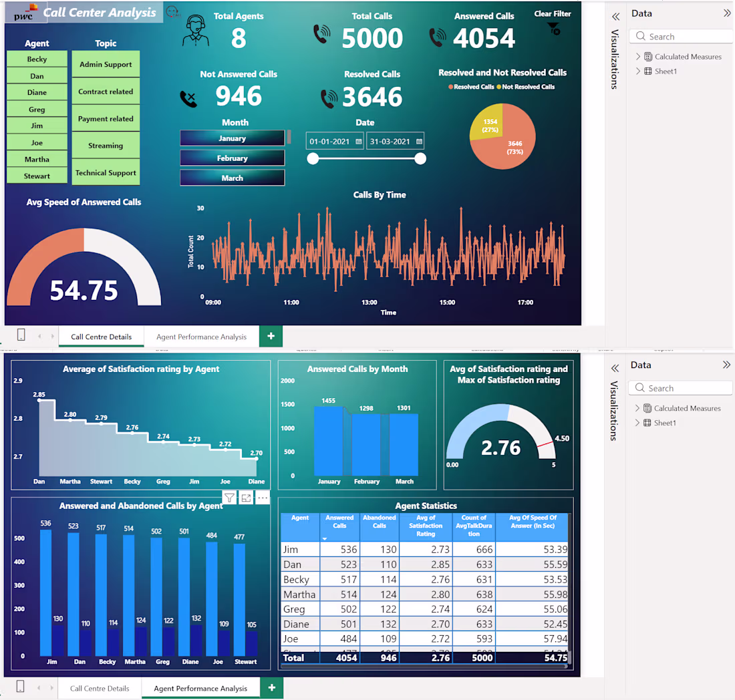This screenshot has width=735, height=700.
Task: Collapse the Data pane beside the Agent Statistics page
Action: (726, 365)
